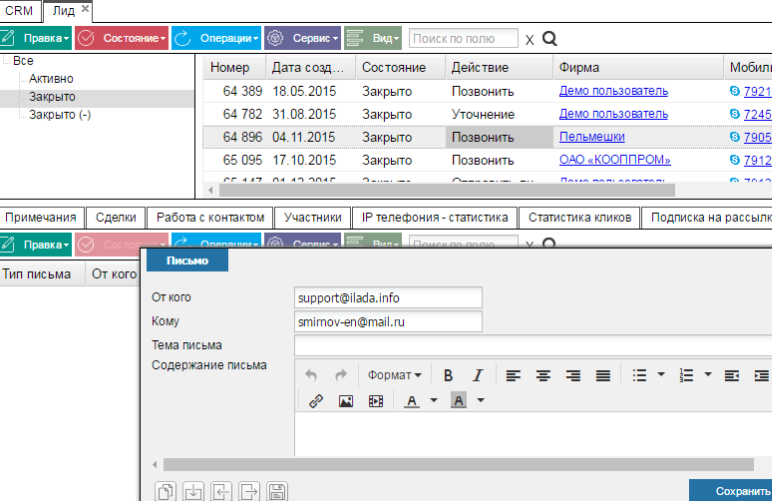Viewport: 772px width, 501px height.
Task: Click the grid's horizontal scrollbar
Action: pos(447,190)
